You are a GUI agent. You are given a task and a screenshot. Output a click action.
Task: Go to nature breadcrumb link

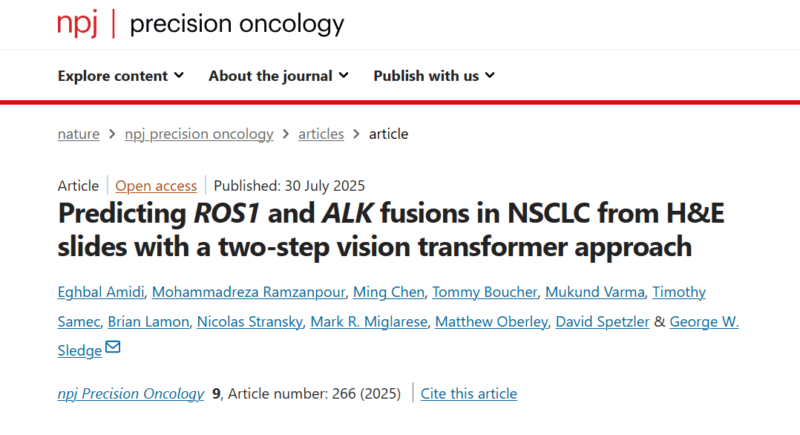click(x=79, y=134)
